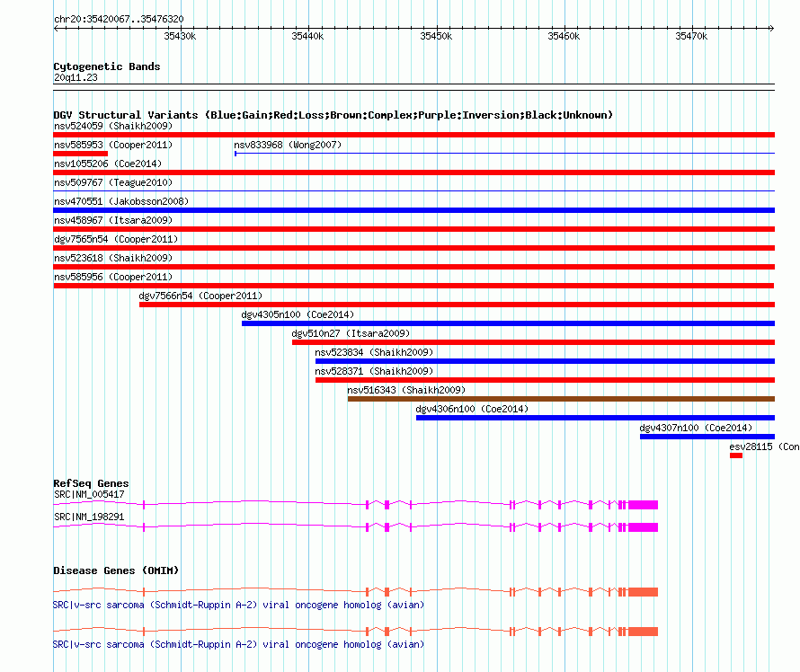Click the Disease Genes (OMIM) track title
This screenshot has height=672, width=800.
pyautogui.click(x=116, y=570)
